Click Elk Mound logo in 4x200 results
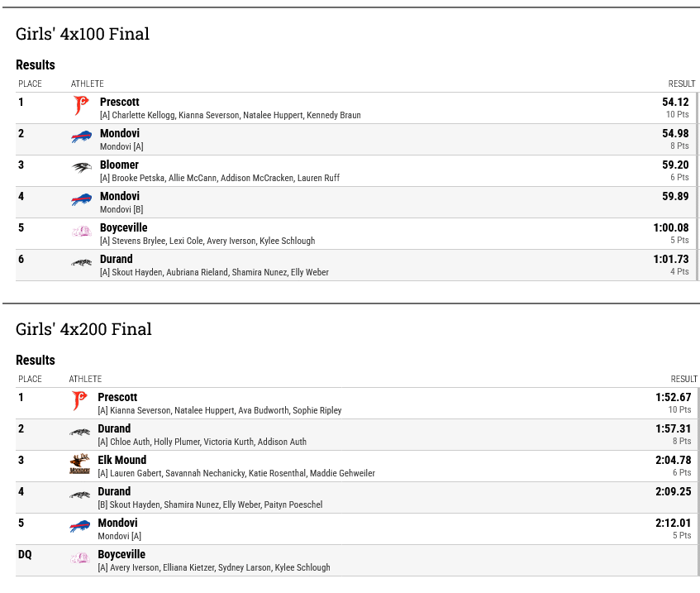Image resolution: width=700 pixels, height=593 pixels. tap(79, 464)
